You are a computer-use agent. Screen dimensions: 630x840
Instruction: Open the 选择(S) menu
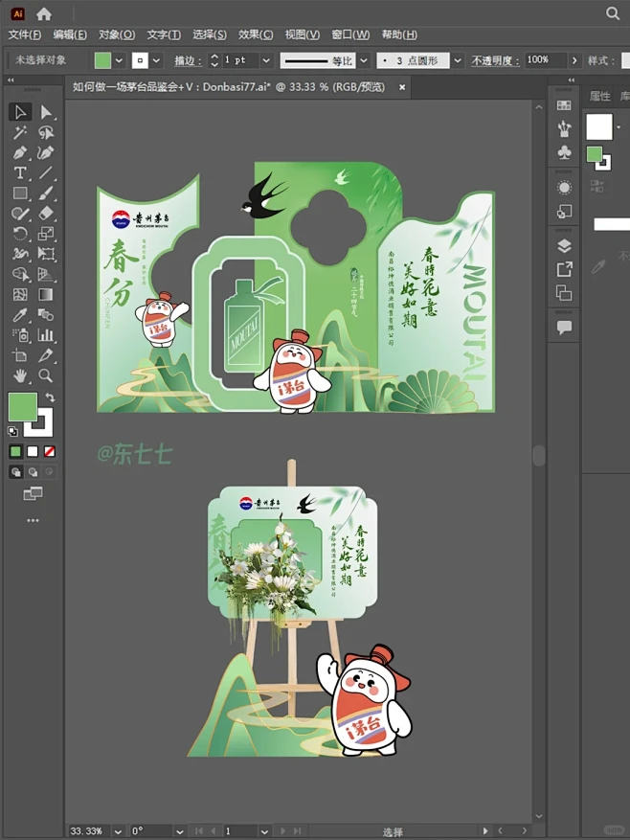click(x=210, y=34)
